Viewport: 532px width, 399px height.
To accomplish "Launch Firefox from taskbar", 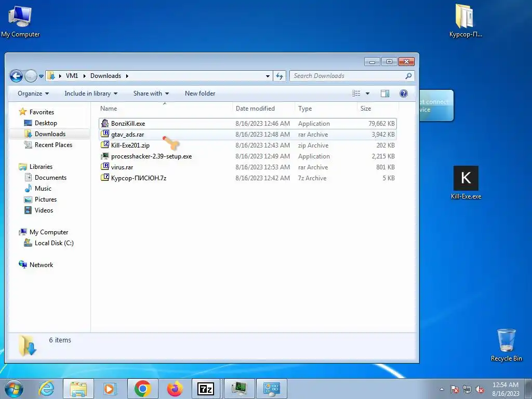I will [175, 389].
